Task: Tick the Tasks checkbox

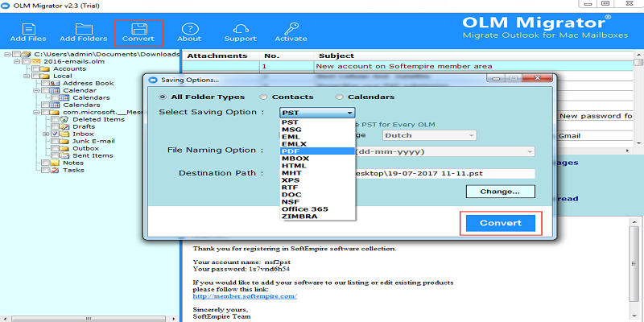Action: click(x=46, y=170)
